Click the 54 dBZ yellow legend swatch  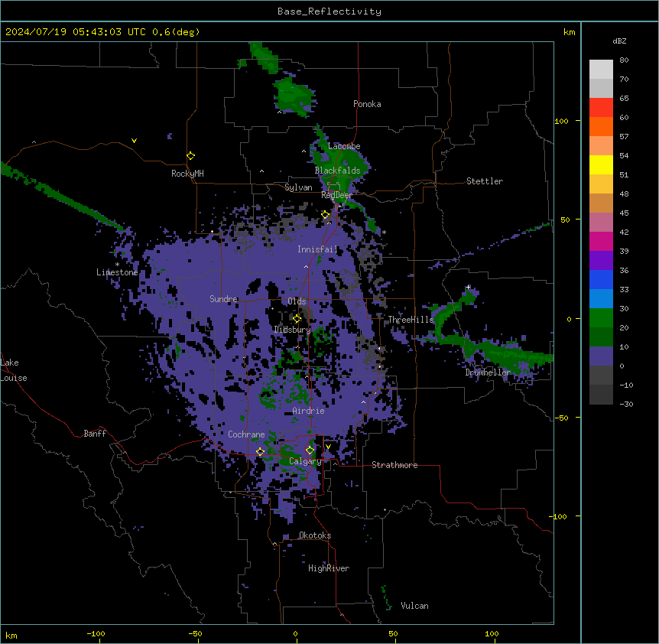click(x=601, y=164)
